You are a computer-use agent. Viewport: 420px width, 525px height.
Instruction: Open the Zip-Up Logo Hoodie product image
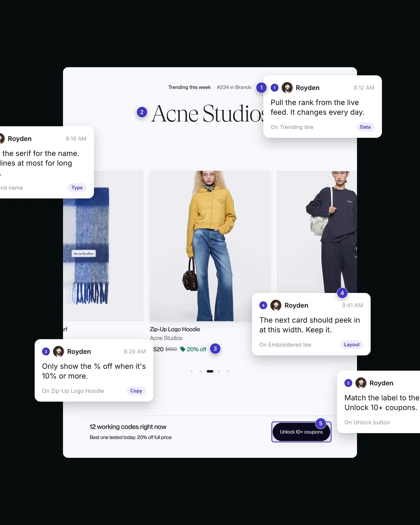point(210,246)
